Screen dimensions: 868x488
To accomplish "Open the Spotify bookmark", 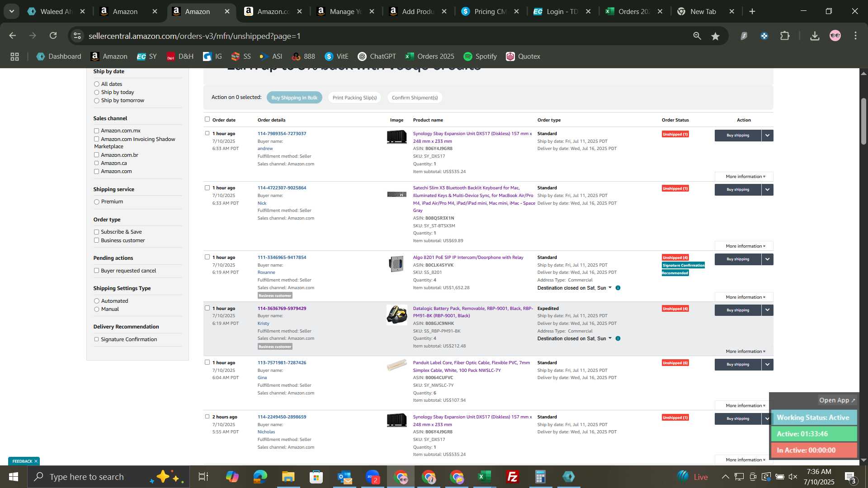I will (480, 56).
